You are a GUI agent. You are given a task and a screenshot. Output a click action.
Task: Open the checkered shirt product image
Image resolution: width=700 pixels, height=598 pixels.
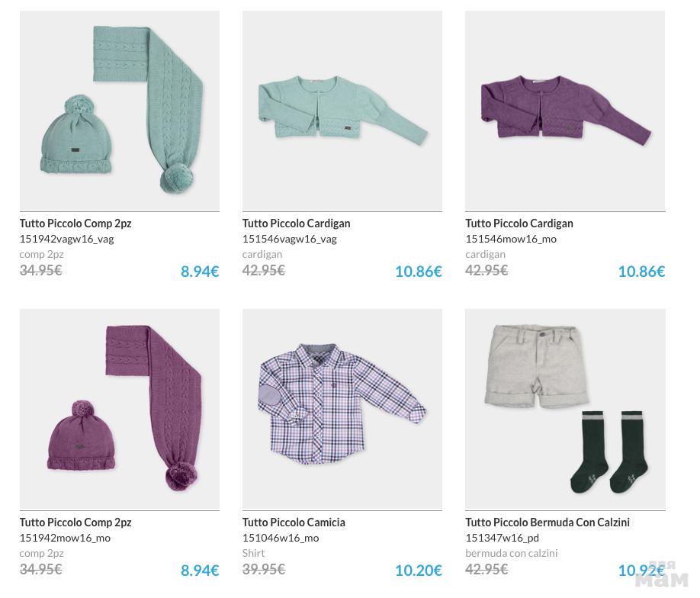click(x=342, y=410)
